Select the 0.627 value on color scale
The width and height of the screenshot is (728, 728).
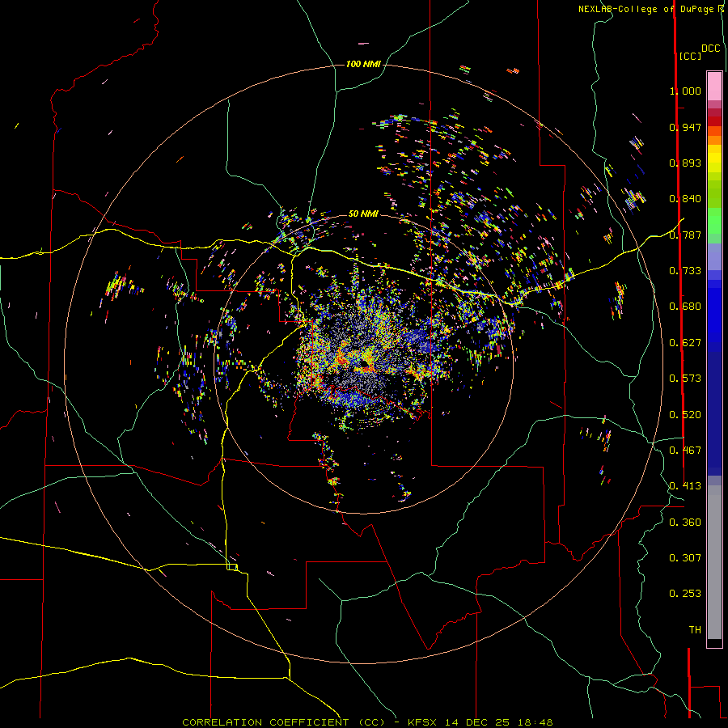point(685,342)
